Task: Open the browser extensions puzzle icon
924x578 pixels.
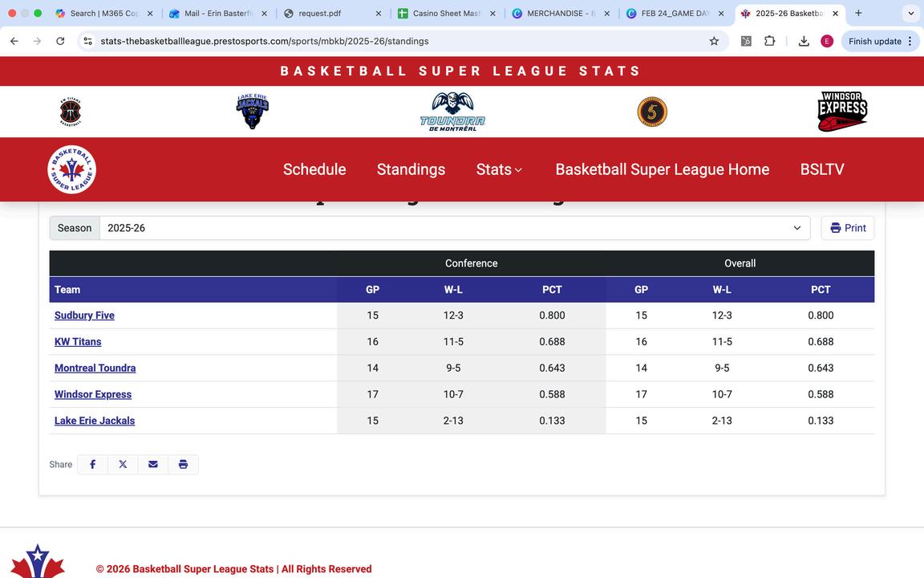Action: click(x=770, y=41)
